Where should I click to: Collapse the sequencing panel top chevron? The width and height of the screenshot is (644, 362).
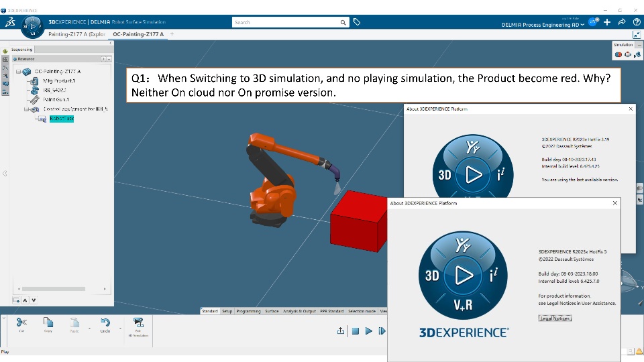(110, 43)
